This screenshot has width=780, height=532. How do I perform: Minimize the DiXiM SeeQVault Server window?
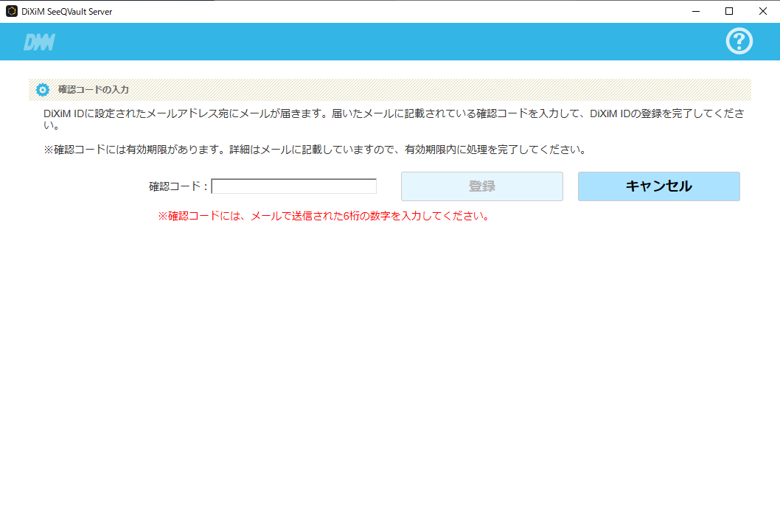(694, 11)
